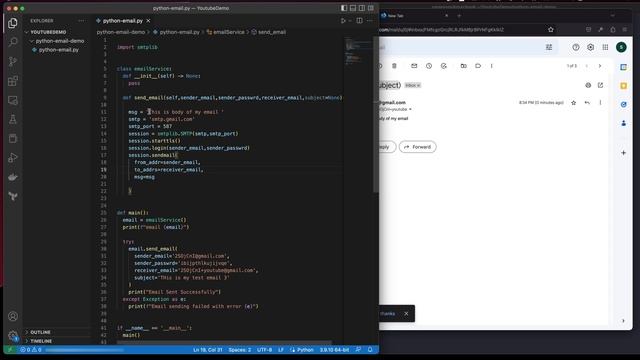
Task: Open the Remote Explorer view in VS Code
Action: coord(13,100)
